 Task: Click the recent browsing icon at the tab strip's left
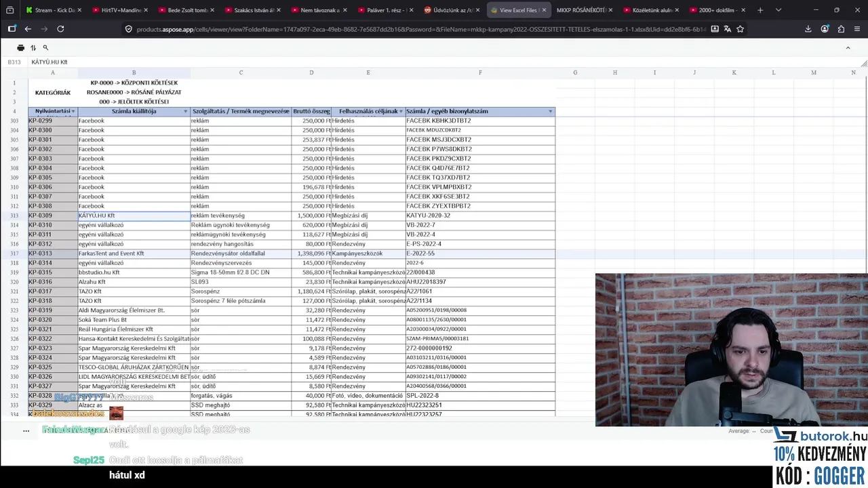pyautogui.click(x=9, y=10)
